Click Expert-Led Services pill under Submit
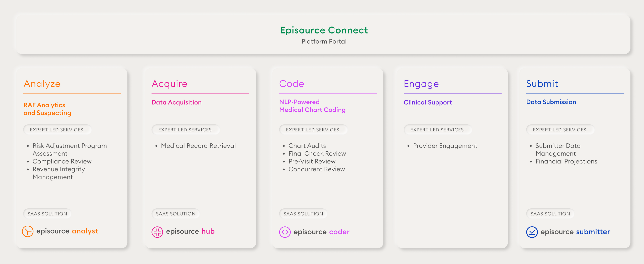 tap(560, 130)
